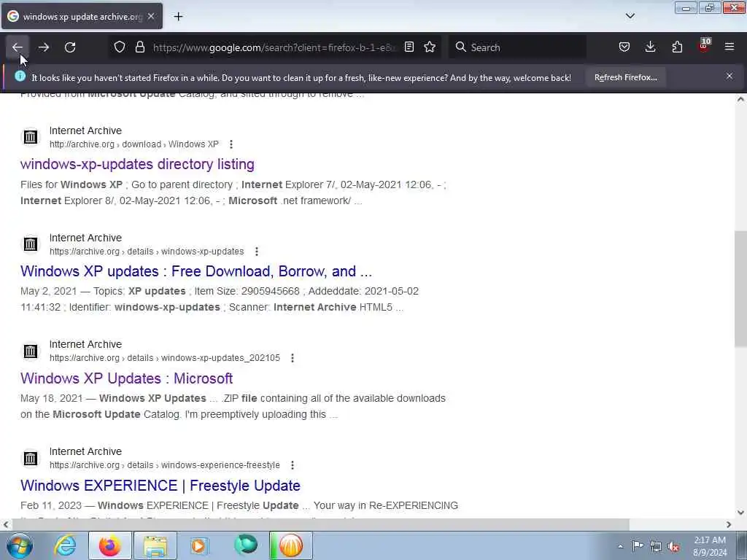The image size is (747, 560).
Task: Expand the list all tabs chevron
Action: tap(630, 16)
